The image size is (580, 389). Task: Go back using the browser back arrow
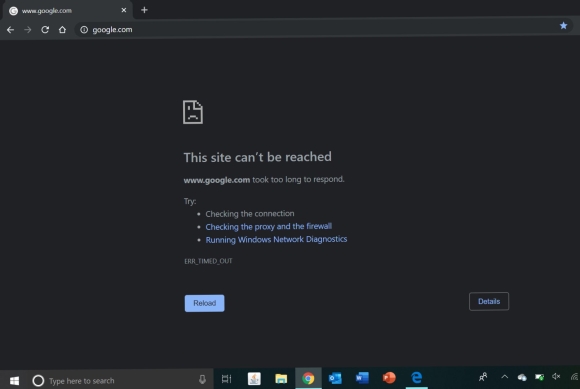click(10, 30)
